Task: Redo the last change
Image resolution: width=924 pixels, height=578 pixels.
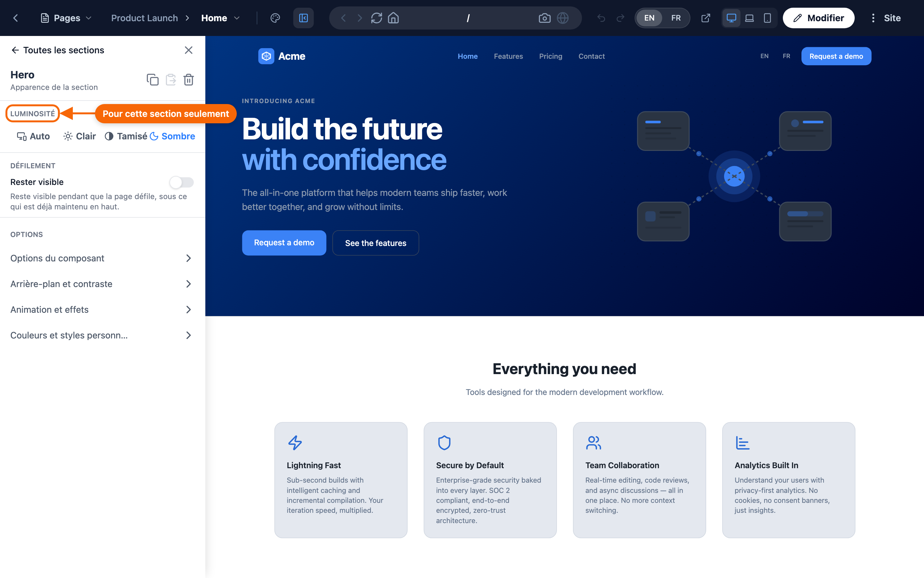Action: click(x=620, y=18)
